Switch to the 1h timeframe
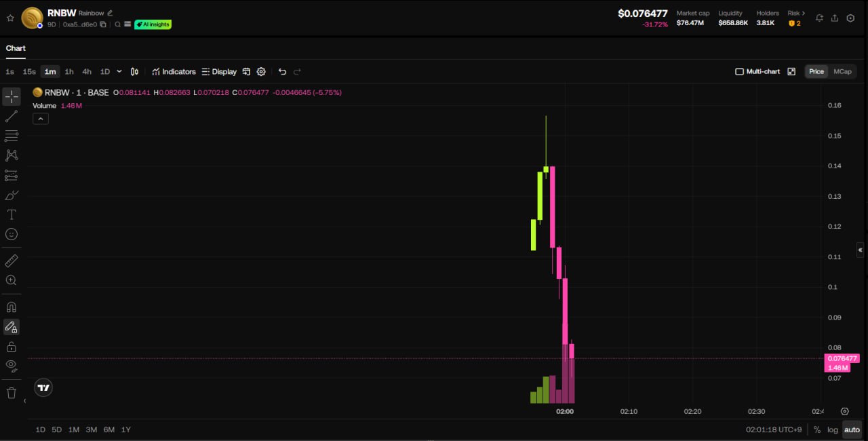The height and width of the screenshot is (441, 868). (x=69, y=72)
